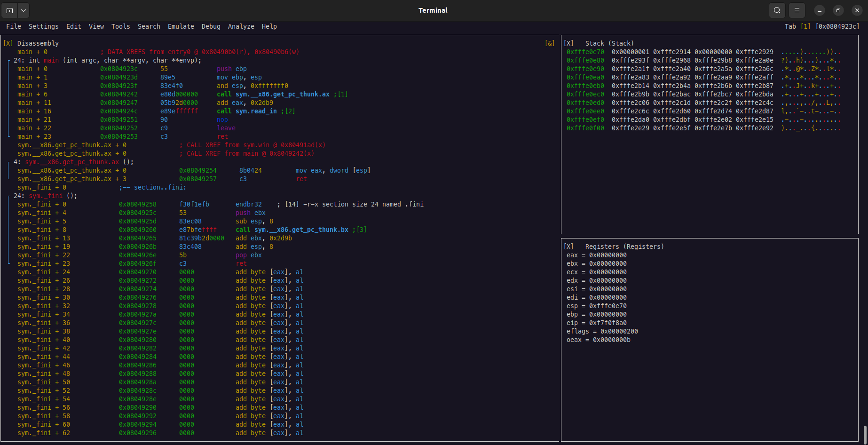Open the new-tab dropdown arrow
Viewport: 868px width, 445px height.
pyautogui.click(x=23, y=10)
